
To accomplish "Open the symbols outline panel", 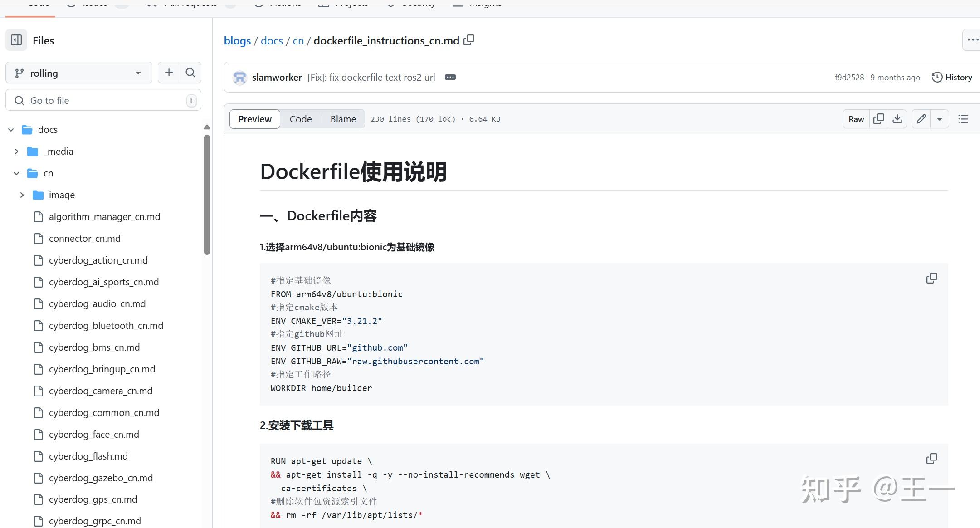I will click(963, 118).
